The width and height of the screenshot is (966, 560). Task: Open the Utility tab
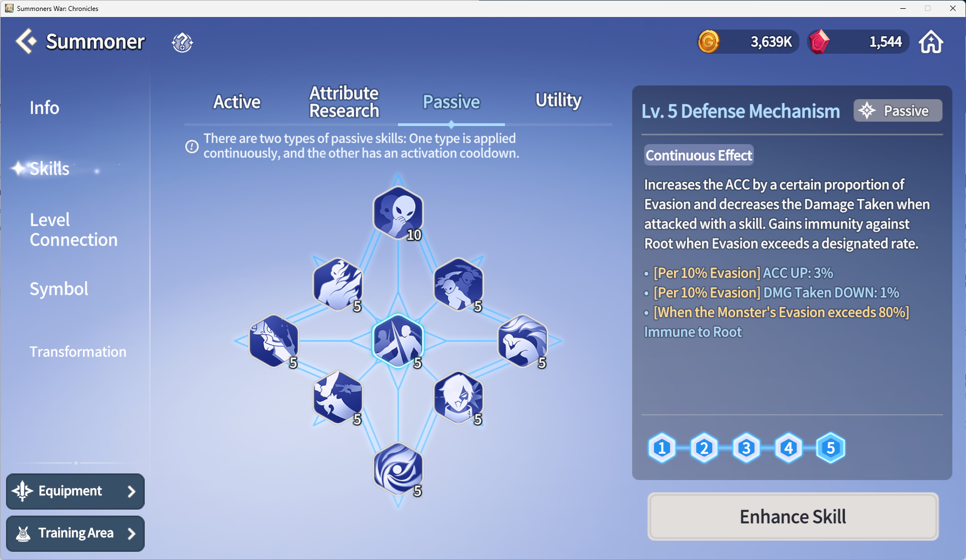click(558, 100)
